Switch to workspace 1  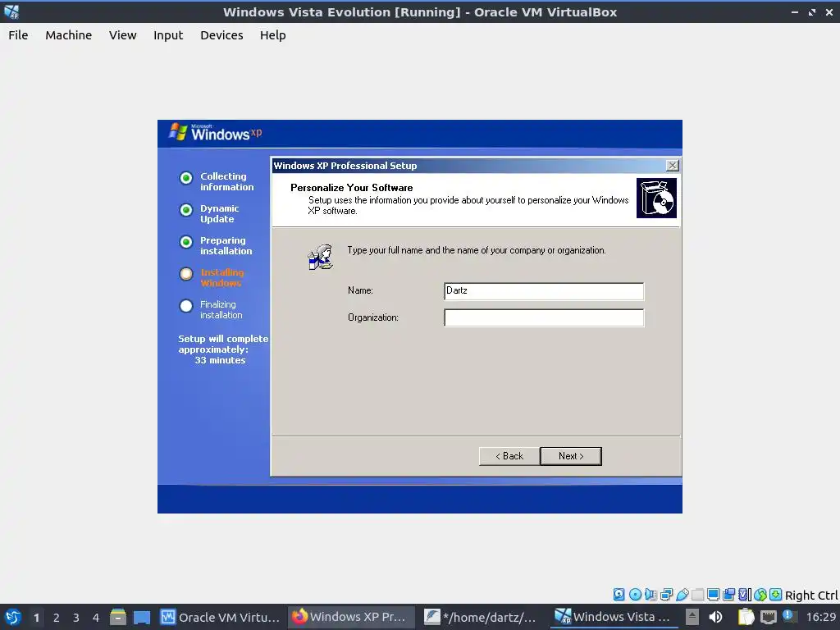[x=36, y=618]
